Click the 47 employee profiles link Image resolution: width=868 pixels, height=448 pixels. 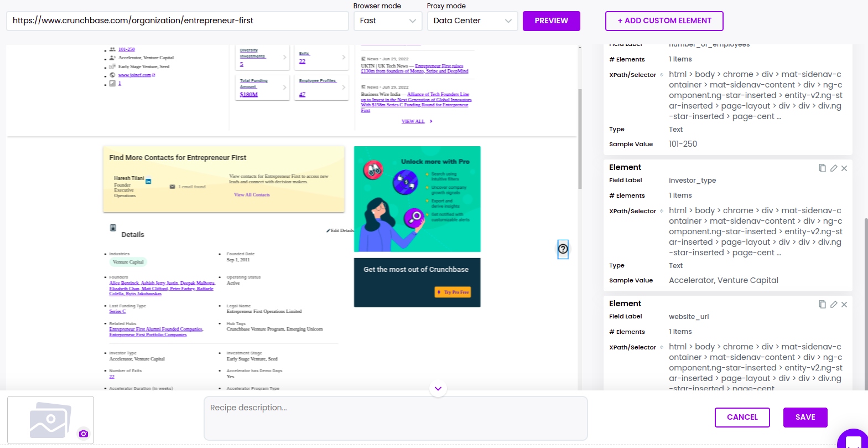click(x=302, y=95)
